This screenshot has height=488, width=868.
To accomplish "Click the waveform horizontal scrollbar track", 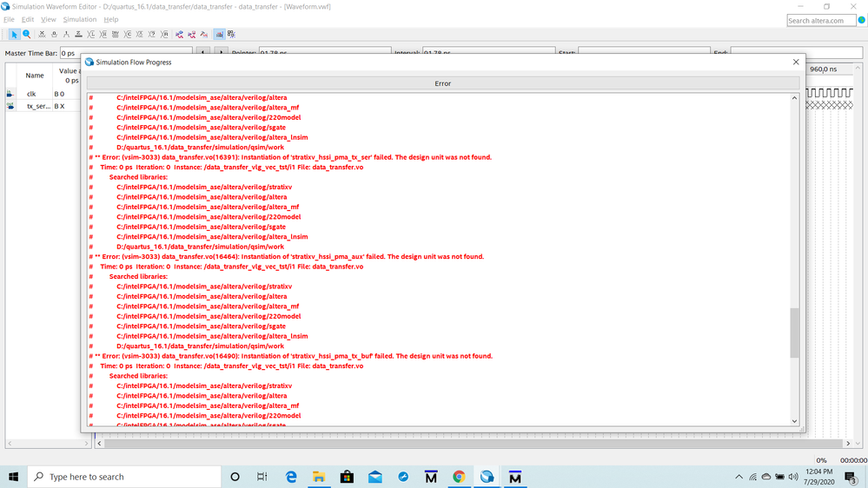I will (474, 443).
